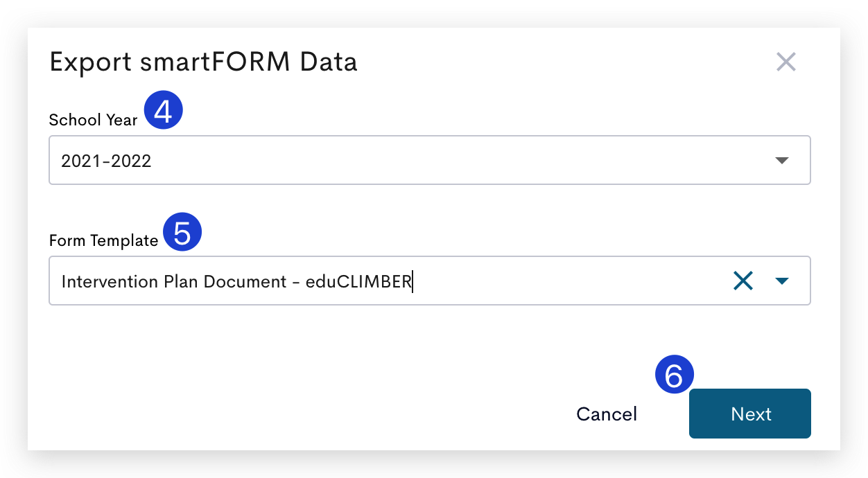The image size is (868, 478).
Task: Click the blue step 4 badge
Action: 163,111
